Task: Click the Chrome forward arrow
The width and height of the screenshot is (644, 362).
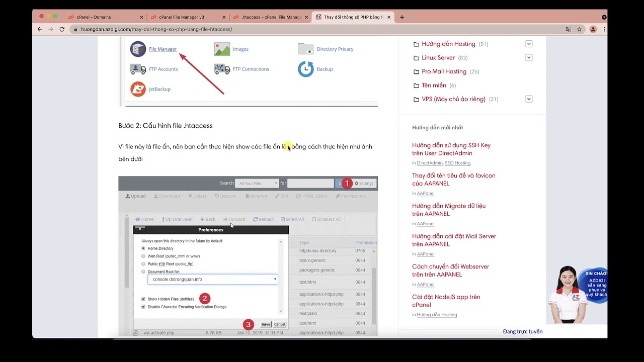Action: (51, 29)
